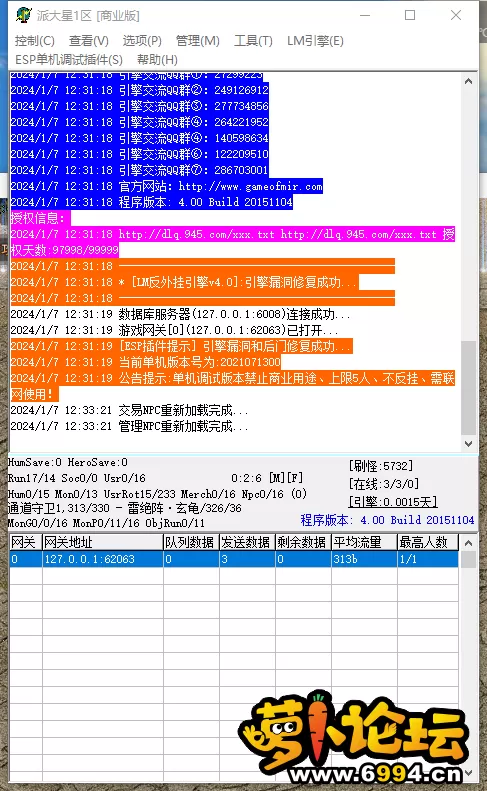The height and width of the screenshot is (791, 487).
Task: Click the 刷怪:5732 status text
Action: coord(381,466)
